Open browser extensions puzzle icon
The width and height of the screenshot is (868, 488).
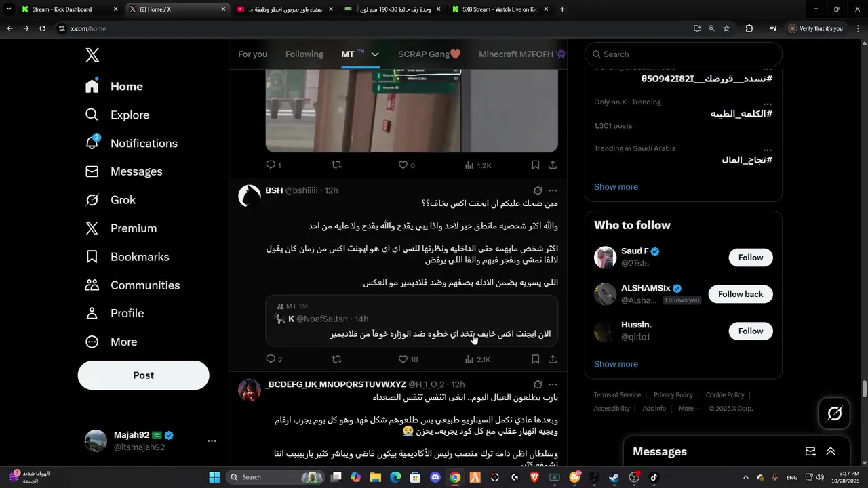point(749,28)
